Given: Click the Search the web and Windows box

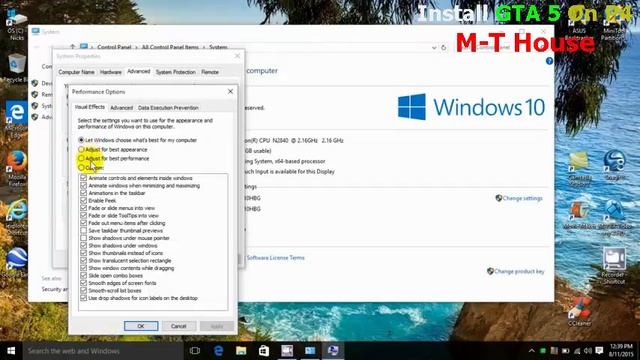Looking at the screenshot, I should point(103,351).
